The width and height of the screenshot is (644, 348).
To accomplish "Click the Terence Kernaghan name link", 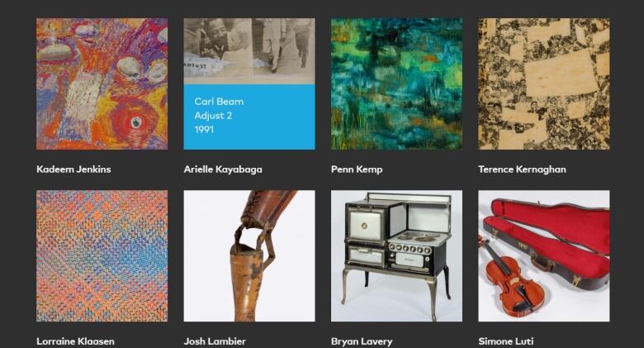I will [x=522, y=169].
